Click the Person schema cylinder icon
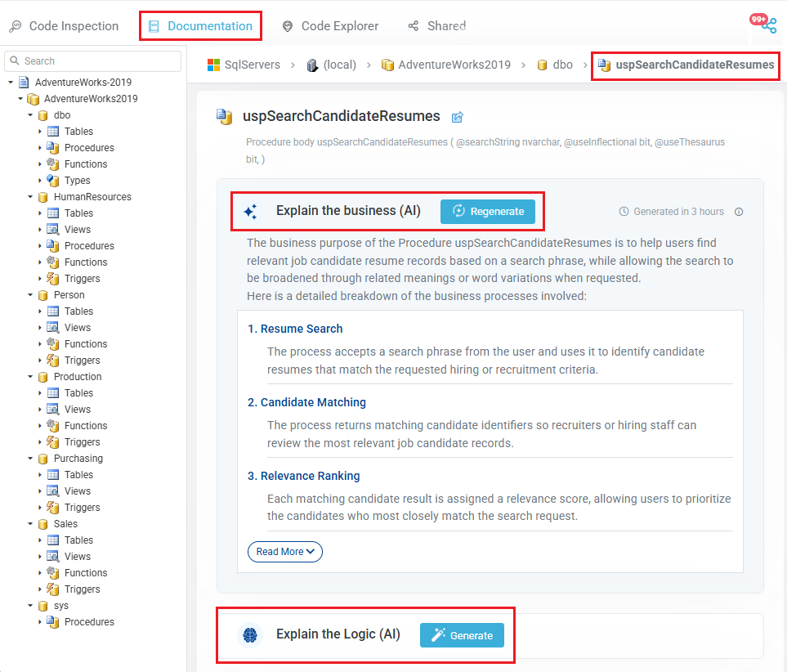Viewport: 787px width, 672px height. click(43, 295)
